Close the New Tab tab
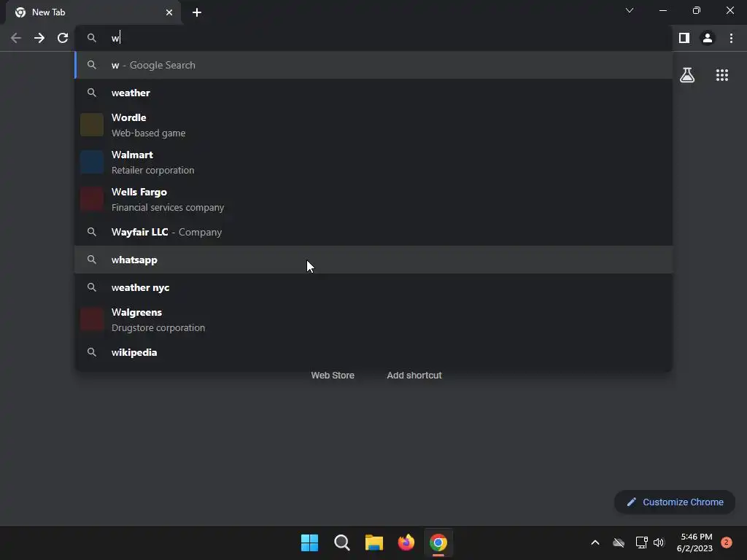 pos(169,12)
